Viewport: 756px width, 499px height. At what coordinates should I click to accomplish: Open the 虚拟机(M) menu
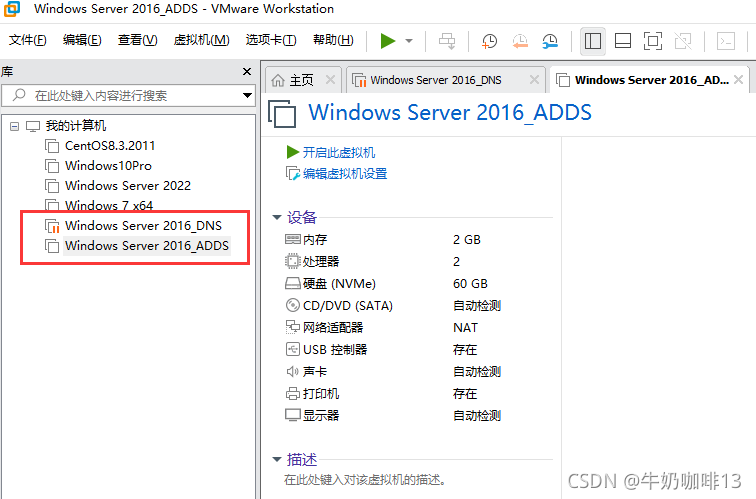202,40
